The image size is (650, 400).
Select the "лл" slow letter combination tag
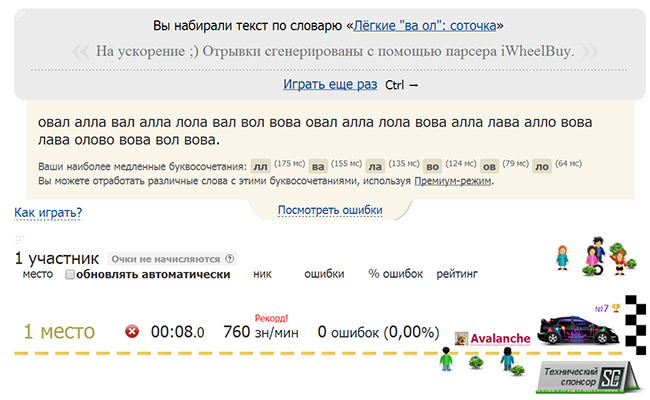[260, 165]
